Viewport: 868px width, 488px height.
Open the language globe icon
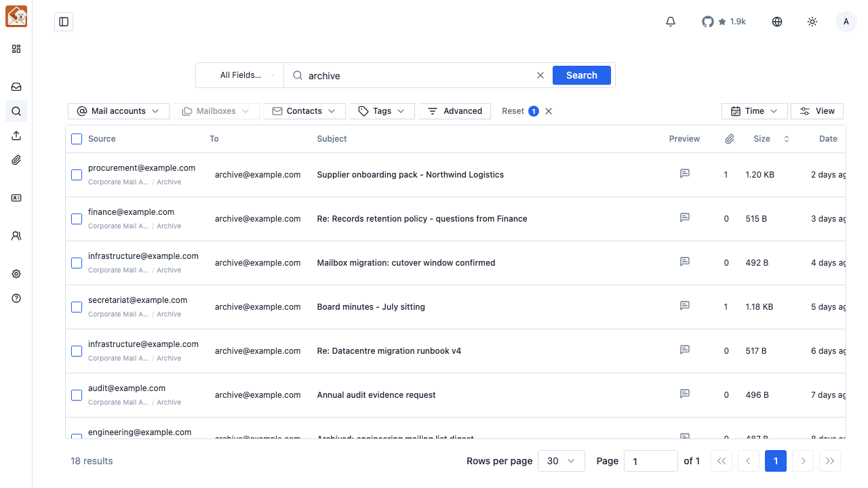tap(777, 22)
